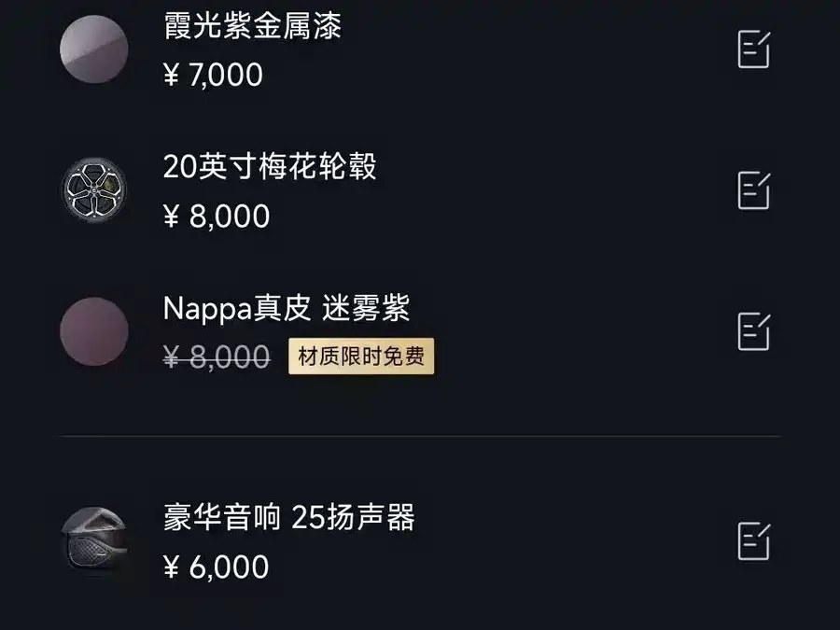Edit the 20英寸梅花轮毂 wheel option
840x630 pixels.
(753, 190)
